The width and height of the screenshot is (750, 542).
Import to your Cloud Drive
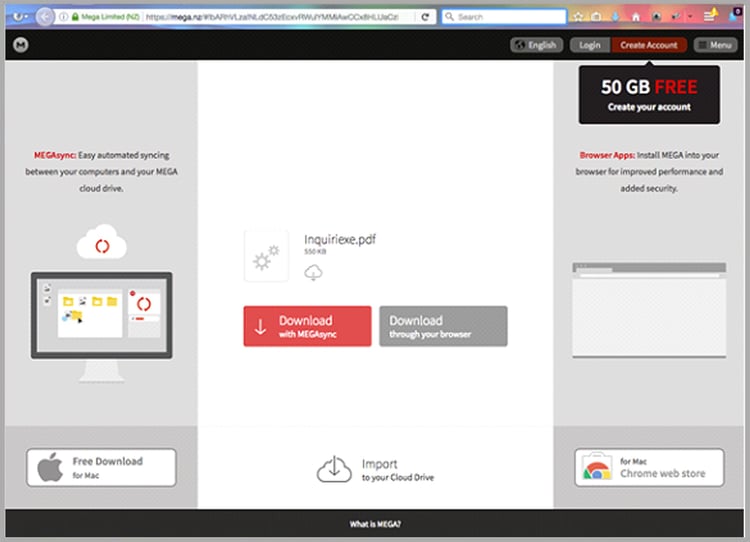[x=375, y=469]
